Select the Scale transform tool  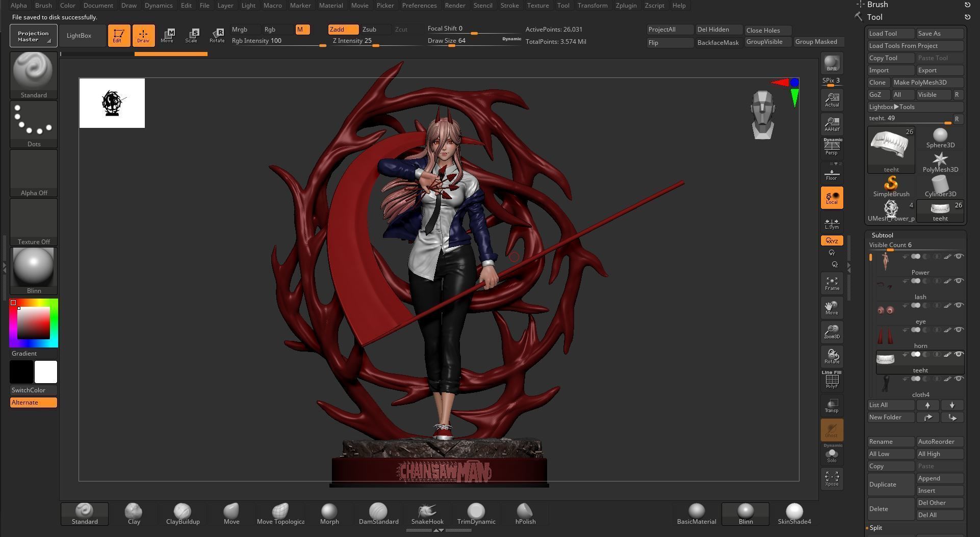click(x=192, y=36)
